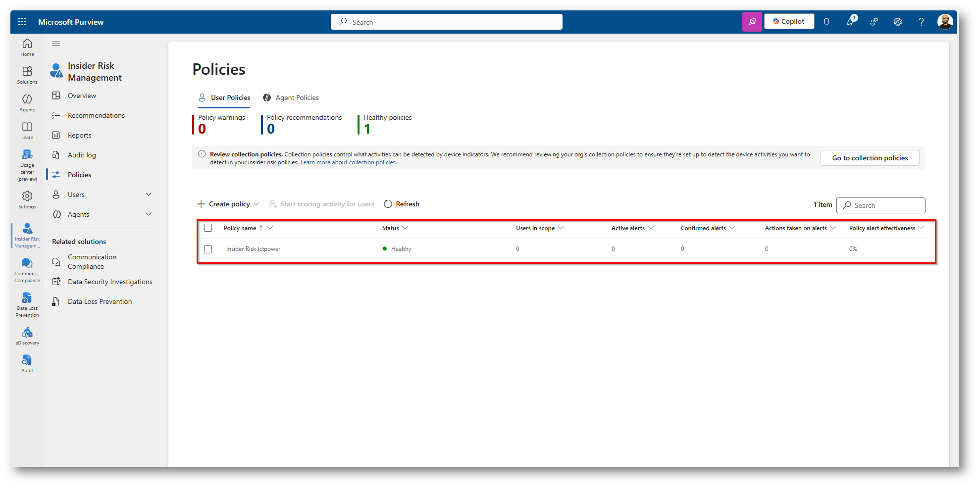Open Actions taken on alerts column menu

[833, 228]
